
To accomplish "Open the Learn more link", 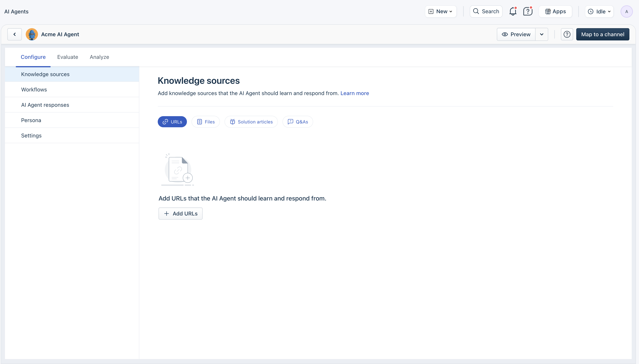I will click(x=355, y=93).
